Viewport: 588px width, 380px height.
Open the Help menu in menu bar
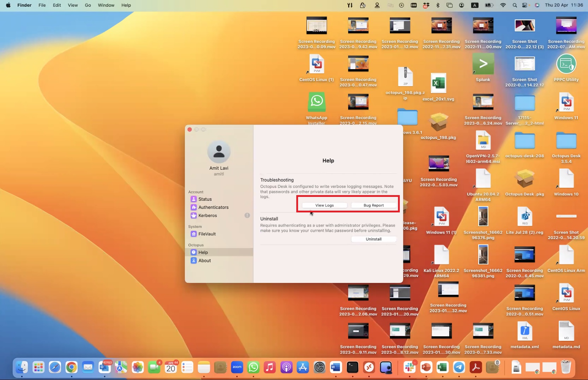pos(126,5)
